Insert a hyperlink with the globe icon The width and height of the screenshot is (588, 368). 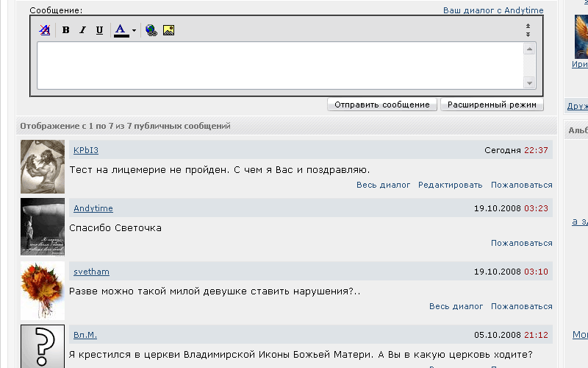coord(151,30)
